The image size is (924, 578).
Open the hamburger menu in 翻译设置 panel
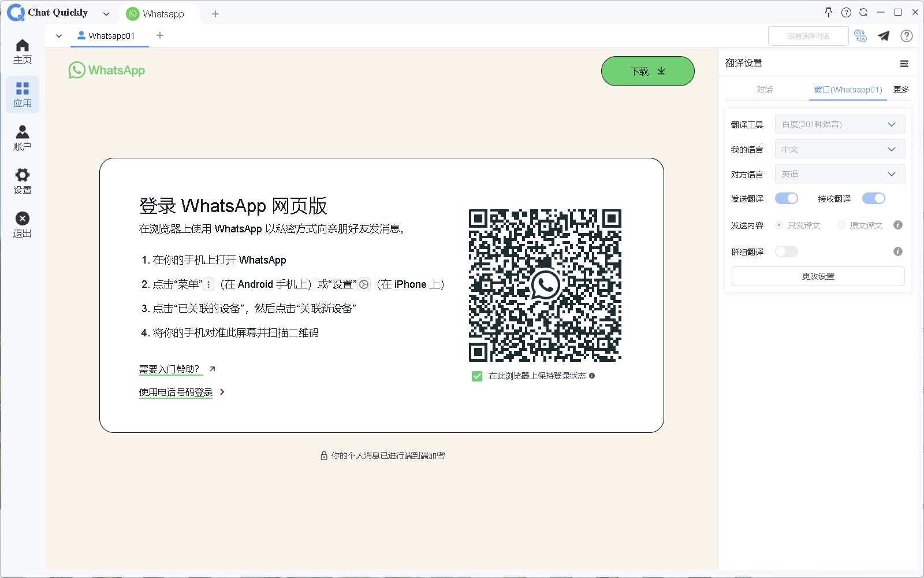(904, 64)
